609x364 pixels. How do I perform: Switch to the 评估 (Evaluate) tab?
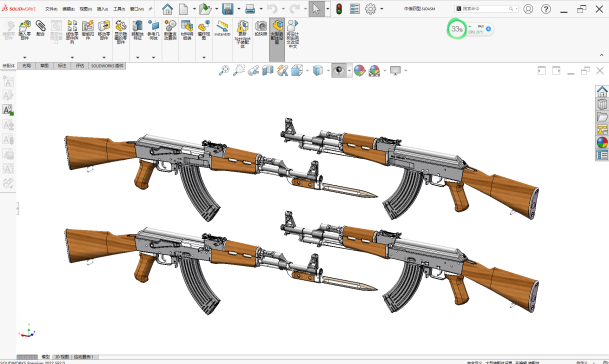[80, 66]
